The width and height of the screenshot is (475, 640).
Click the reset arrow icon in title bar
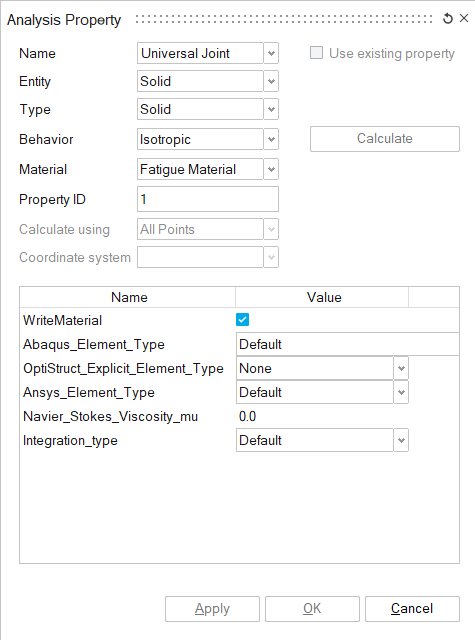click(x=448, y=18)
